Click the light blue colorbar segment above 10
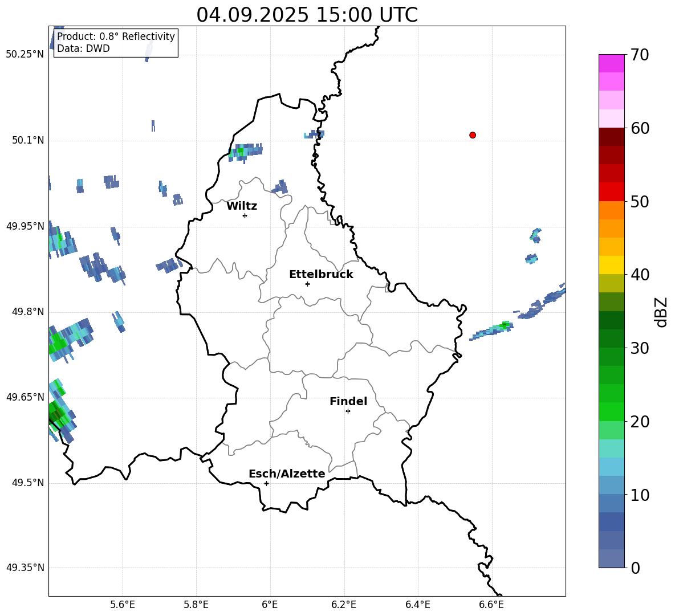This screenshot has width=675, height=616. (611, 485)
